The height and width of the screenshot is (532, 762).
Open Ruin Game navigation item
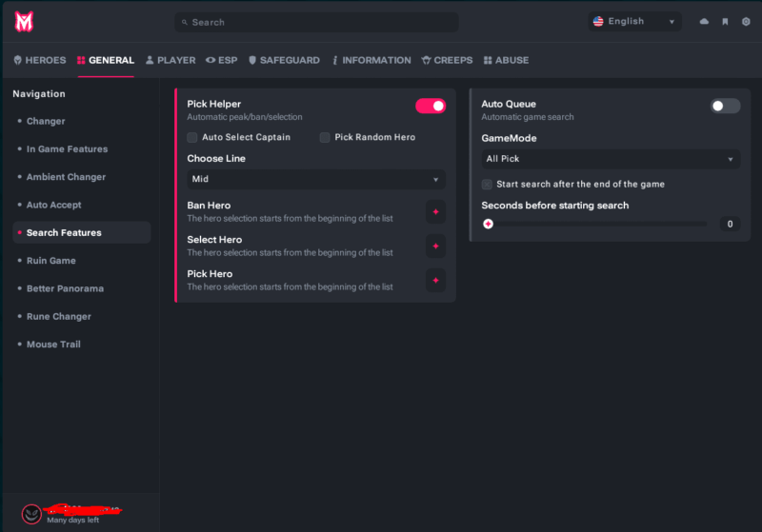click(x=51, y=261)
